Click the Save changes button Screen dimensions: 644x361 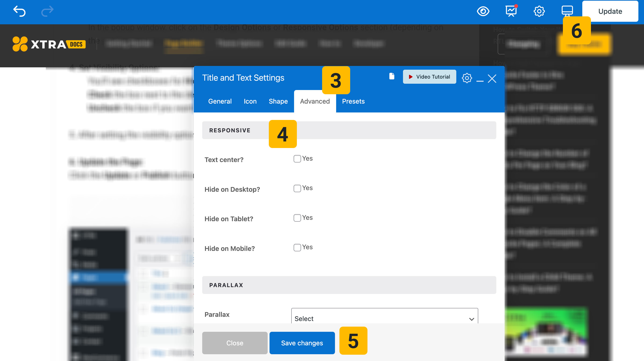(302, 343)
